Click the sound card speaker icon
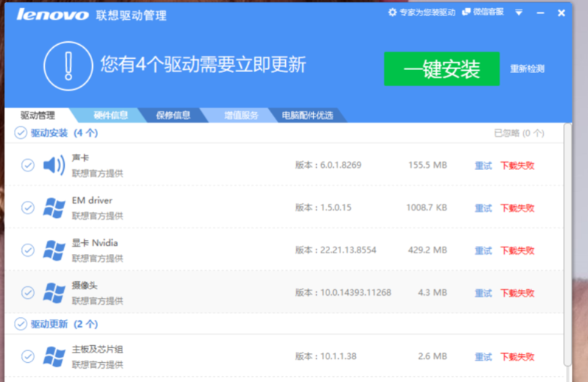Image resolution: width=588 pixels, height=382 pixels. point(54,165)
